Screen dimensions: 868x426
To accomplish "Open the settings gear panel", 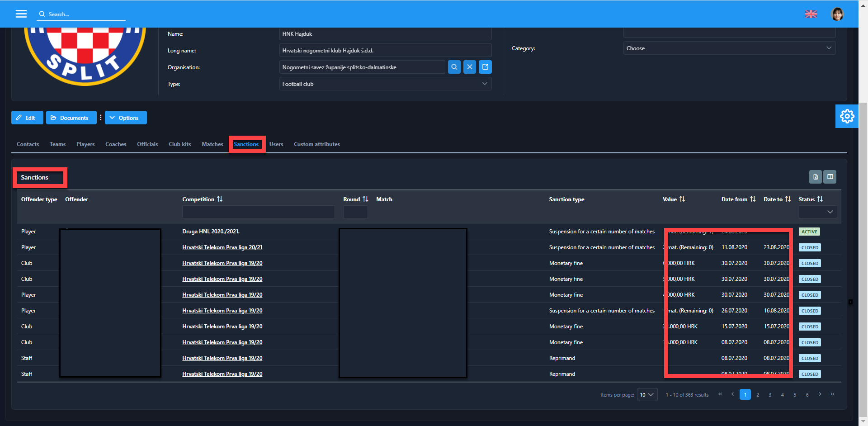I will coord(847,116).
